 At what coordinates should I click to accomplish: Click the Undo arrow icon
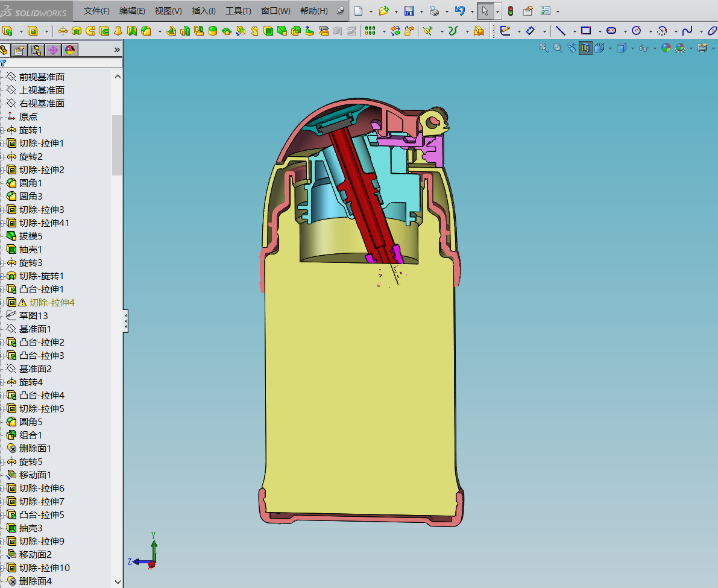click(x=460, y=11)
